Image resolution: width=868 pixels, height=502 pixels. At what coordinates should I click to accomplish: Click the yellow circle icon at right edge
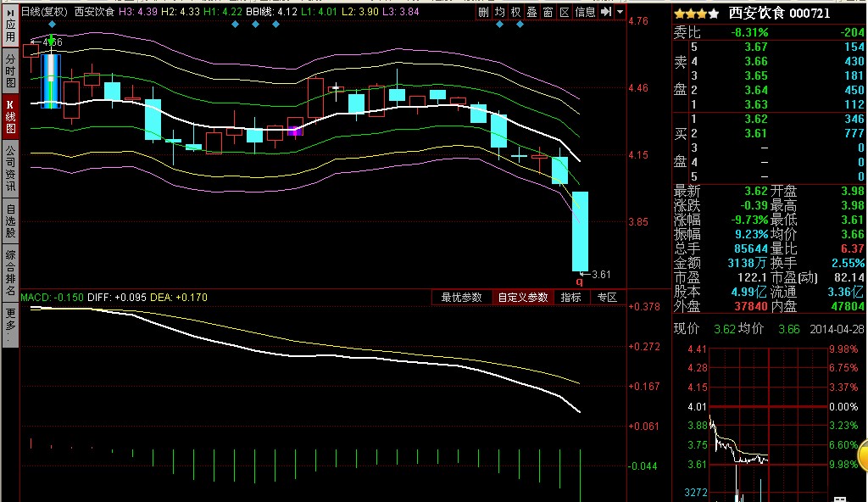tap(863, 455)
